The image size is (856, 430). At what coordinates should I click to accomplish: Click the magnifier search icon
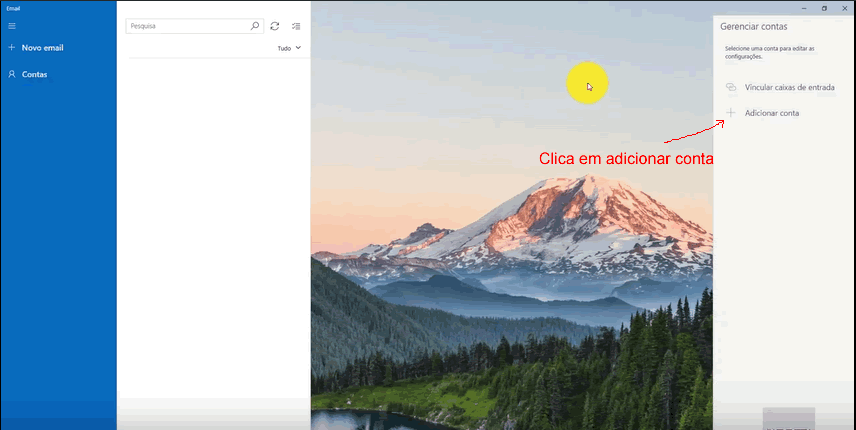(255, 26)
